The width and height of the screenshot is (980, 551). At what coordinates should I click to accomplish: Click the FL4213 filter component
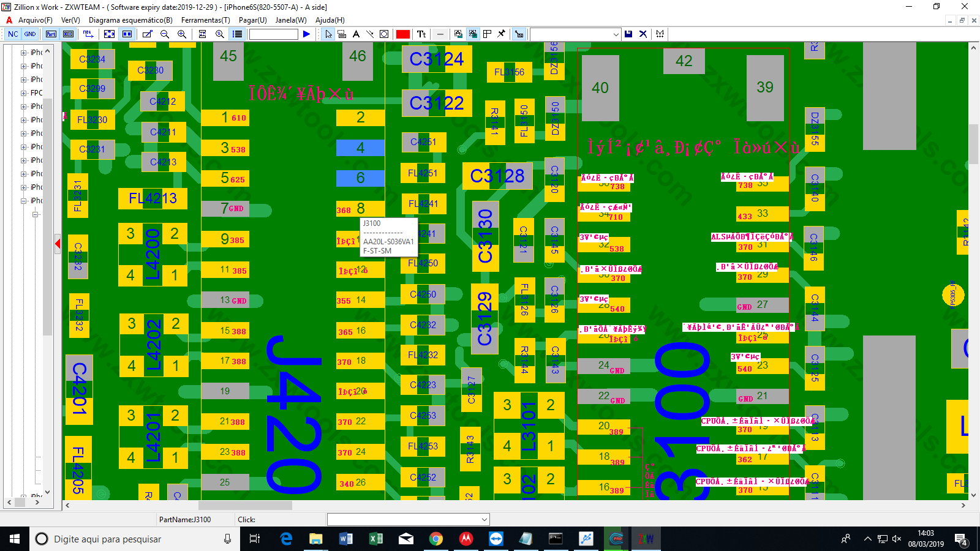tap(153, 198)
